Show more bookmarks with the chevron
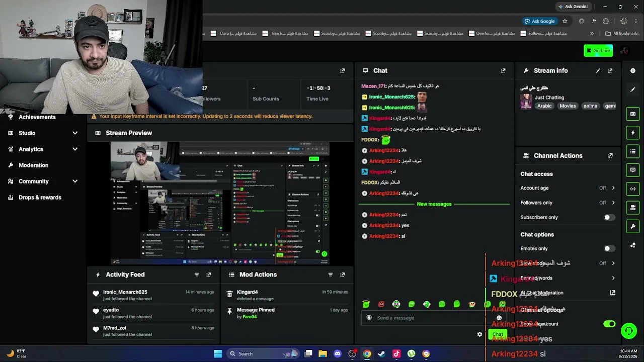Viewport: 644px width, 362px height. 592,34
